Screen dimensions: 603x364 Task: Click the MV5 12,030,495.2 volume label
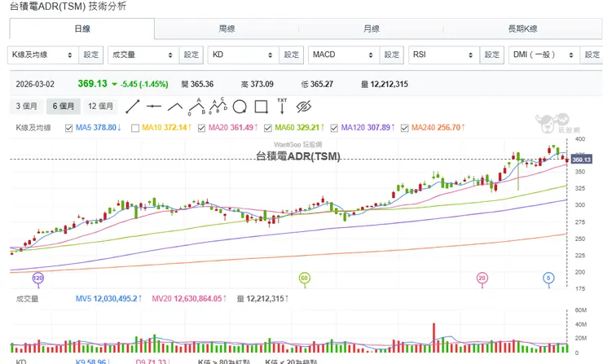[x=108, y=299]
